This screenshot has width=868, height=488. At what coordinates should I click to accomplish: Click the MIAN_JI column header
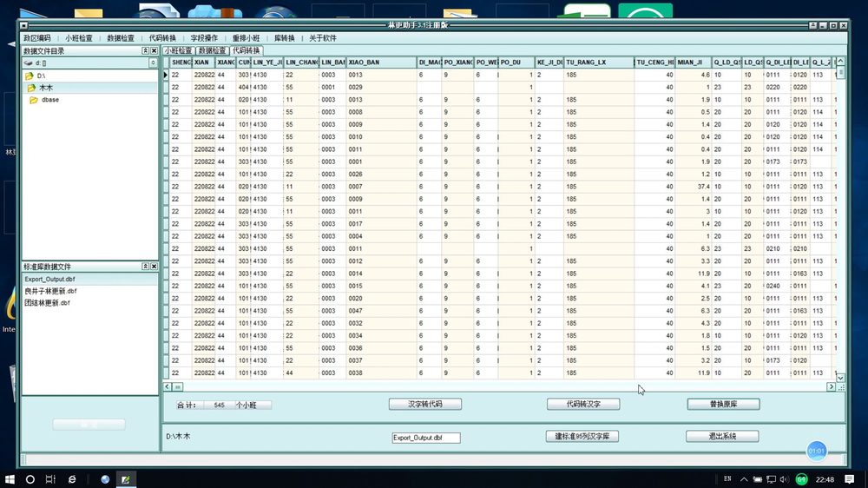pos(694,63)
